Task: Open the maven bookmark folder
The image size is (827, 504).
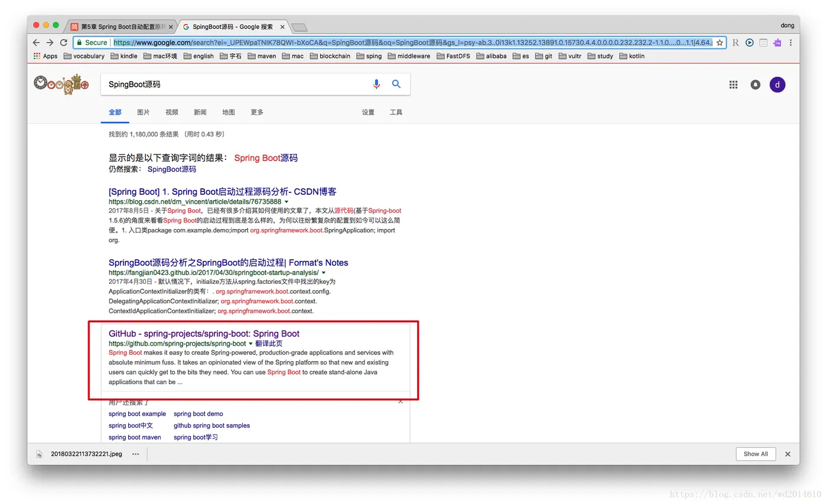Action: tap(262, 56)
